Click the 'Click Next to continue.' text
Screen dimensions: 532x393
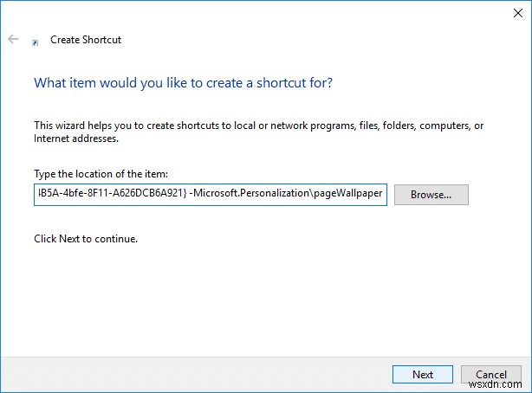point(86,238)
